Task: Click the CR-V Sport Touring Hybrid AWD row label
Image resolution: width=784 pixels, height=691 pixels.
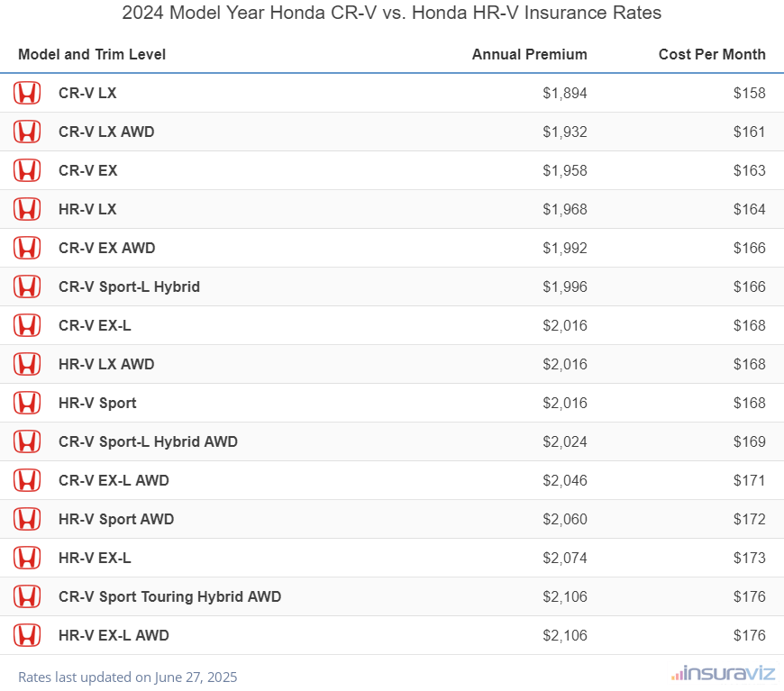Action: tap(170, 597)
